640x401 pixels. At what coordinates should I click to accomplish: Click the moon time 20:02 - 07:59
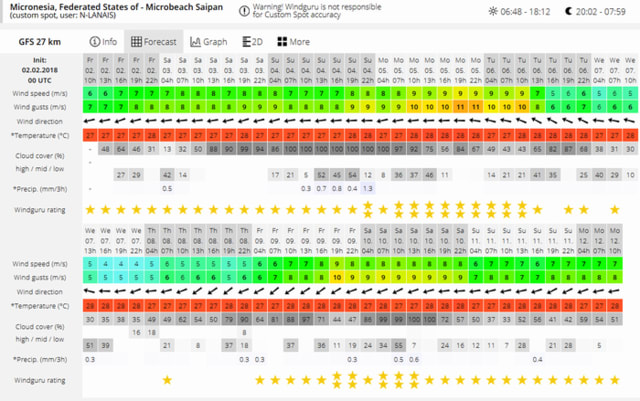coord(600,11)
